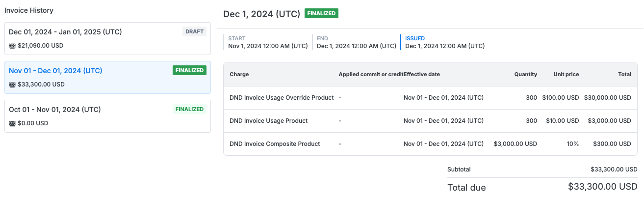Screen dimensions: 644x199
Task: Select the END date section
Action: (x=356, y=42)
